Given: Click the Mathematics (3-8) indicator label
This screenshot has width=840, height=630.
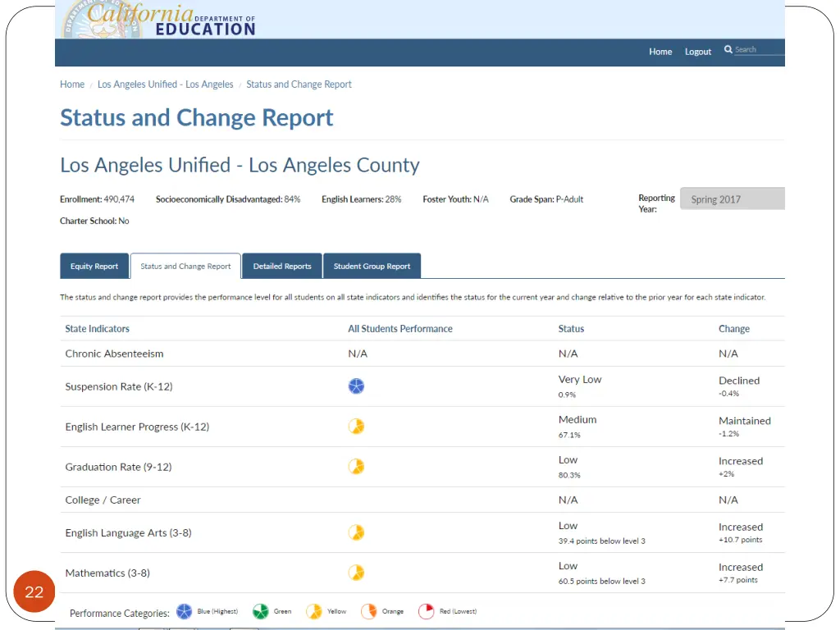Looking at the screenshot, I should (107, 573).
